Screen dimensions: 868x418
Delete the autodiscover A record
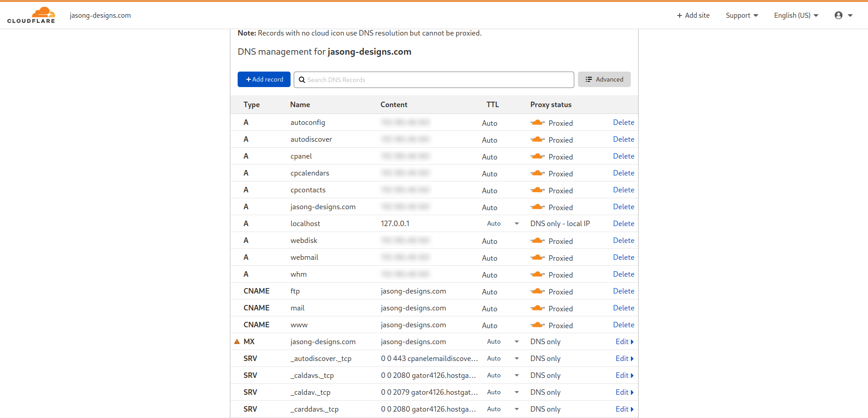coord(624,139)
